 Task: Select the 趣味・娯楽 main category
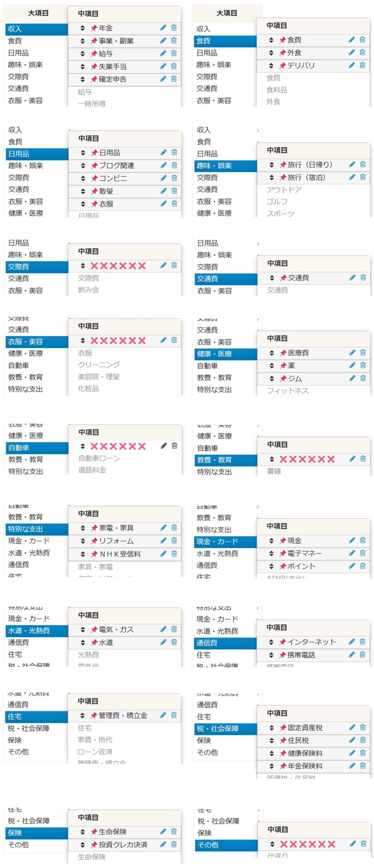tap(214, 166)
